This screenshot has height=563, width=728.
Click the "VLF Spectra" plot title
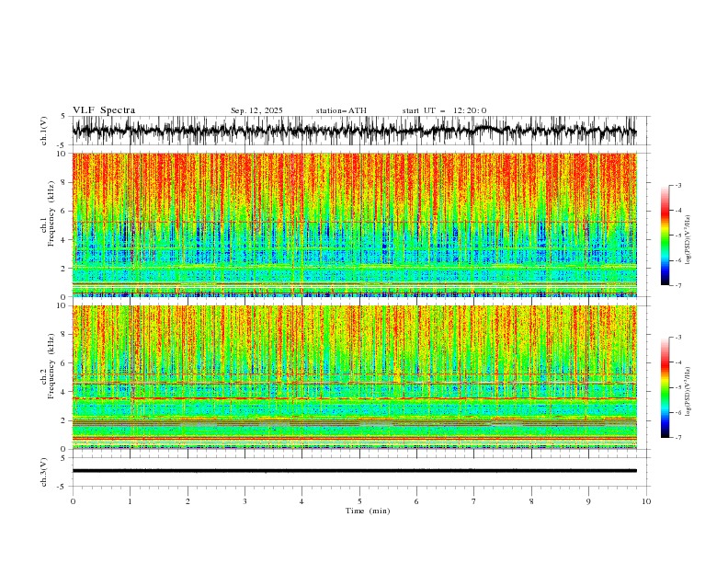coord(104,110)
